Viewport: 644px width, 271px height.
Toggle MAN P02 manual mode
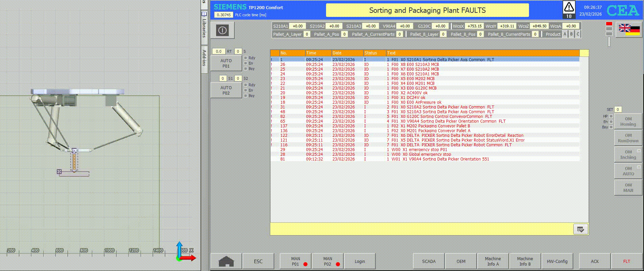pos(327,261)
